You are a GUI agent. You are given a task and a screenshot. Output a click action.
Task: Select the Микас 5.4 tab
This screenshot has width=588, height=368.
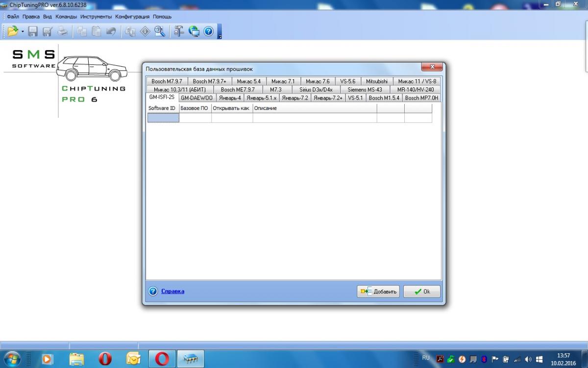pos(248,81)
